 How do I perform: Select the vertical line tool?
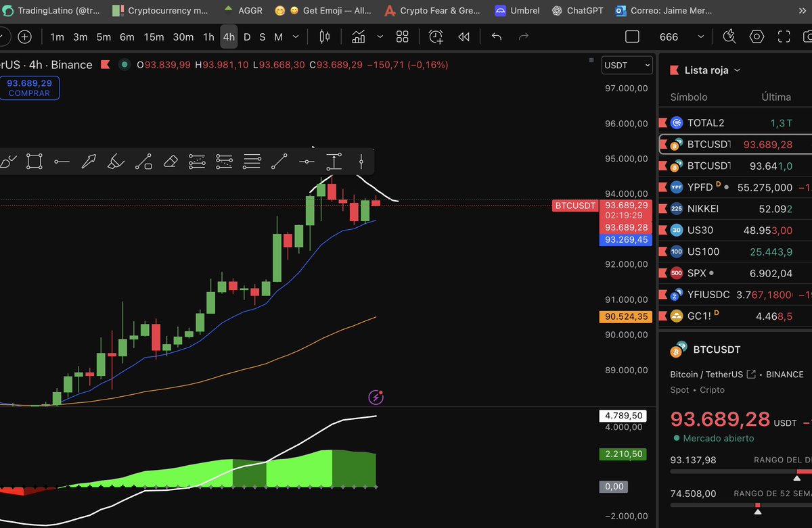coord(361,162)
